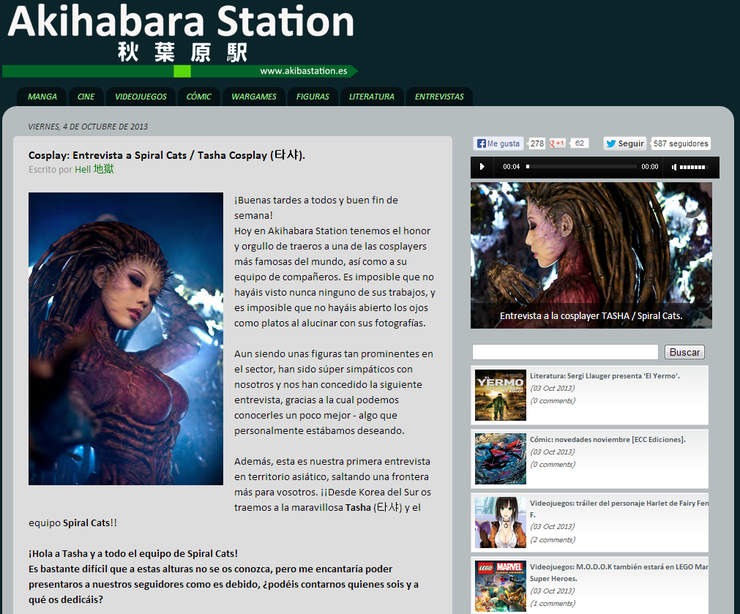Screen dimensions: 740x614
Task: Open the El Yermo book cover thumbnail
Action: point(500,395)
